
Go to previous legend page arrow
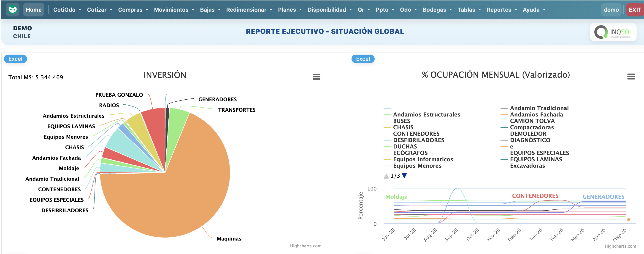pyautogui.click(x=386, y=176)
